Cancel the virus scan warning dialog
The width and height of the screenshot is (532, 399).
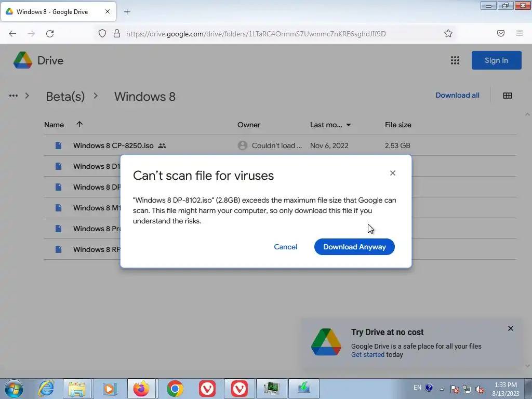pyautogui.click(x=285, y=247)
